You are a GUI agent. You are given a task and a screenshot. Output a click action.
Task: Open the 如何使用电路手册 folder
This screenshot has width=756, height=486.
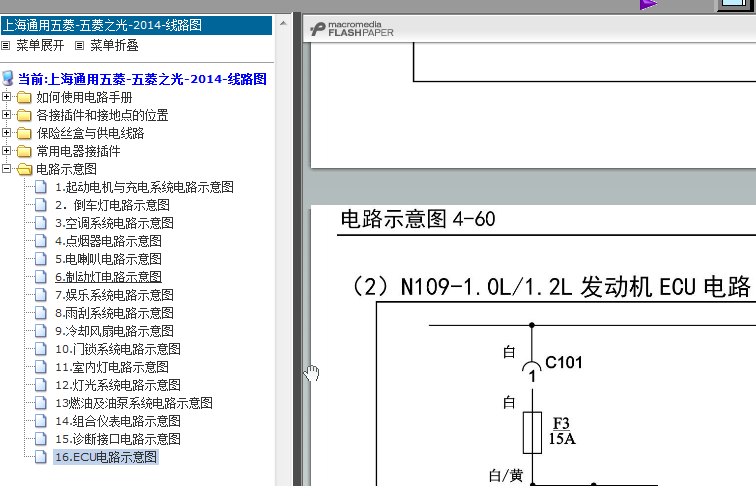pyautogui.click(x=84, y=97)
